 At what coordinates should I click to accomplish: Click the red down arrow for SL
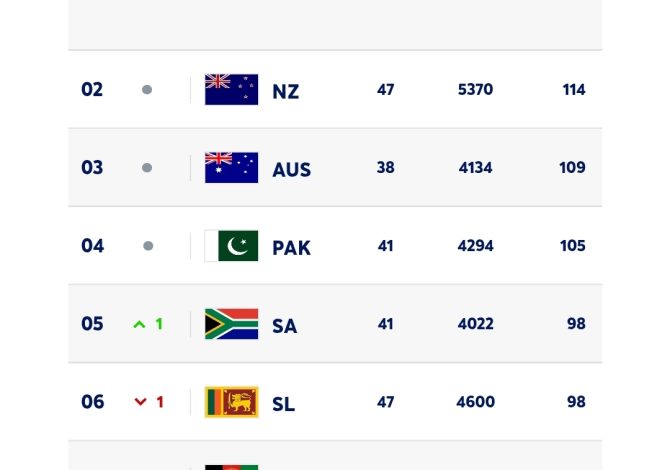(x=140, y=403)
